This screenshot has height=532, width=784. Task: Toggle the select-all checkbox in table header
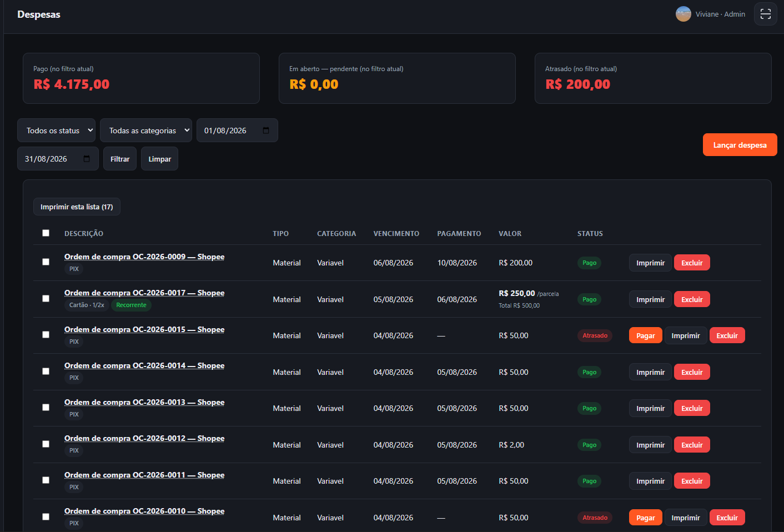tap(46, 233)
